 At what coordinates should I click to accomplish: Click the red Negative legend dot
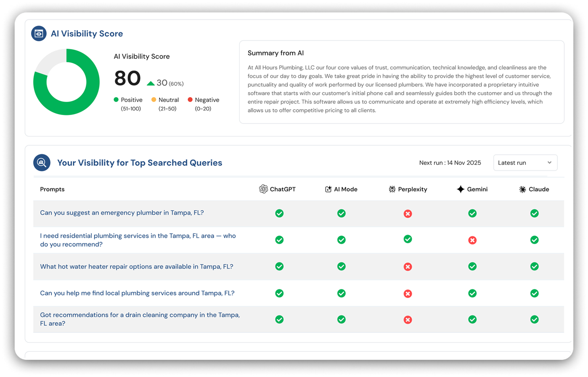coord(190,100)
